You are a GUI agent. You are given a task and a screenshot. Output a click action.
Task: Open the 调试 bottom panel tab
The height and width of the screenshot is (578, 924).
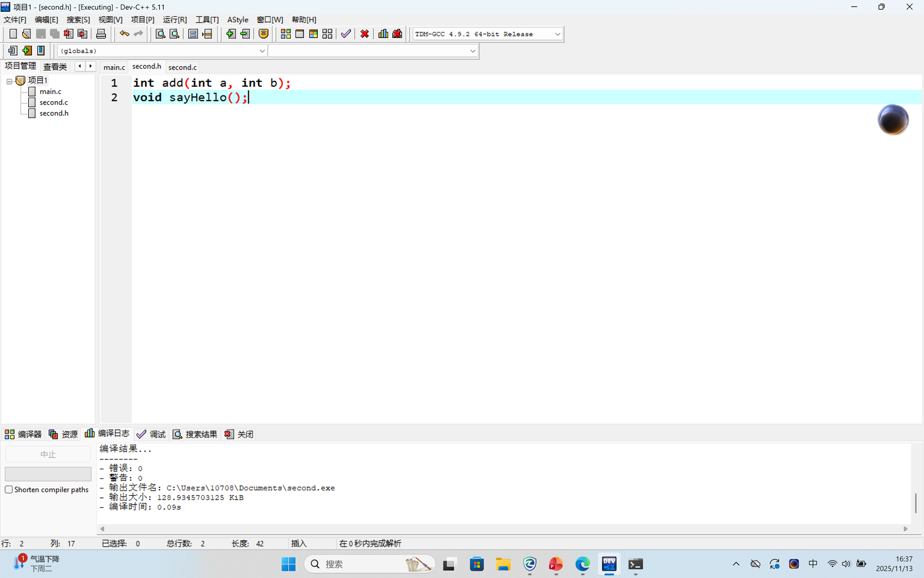point(151,434)
